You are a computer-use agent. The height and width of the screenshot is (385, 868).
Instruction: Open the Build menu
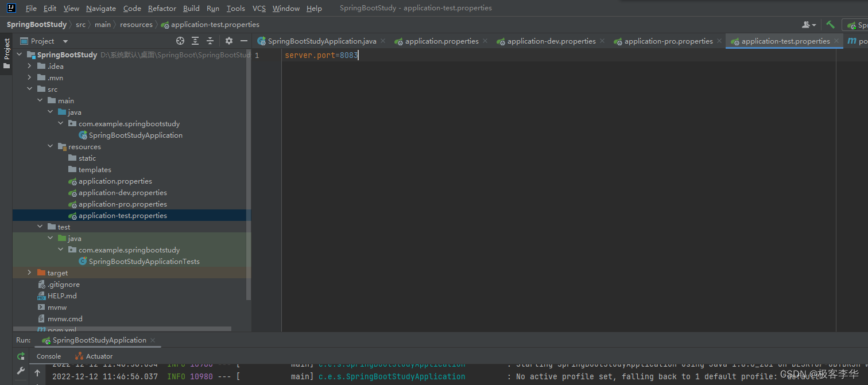(x=191, y=9)
